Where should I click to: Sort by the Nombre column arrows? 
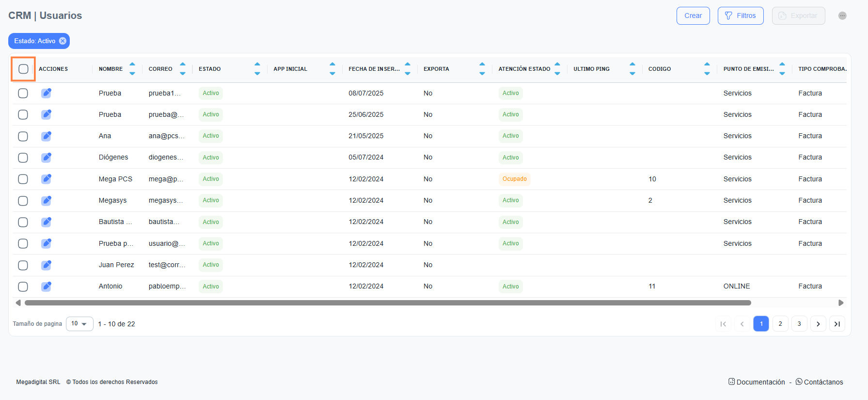tap(132, 69)
